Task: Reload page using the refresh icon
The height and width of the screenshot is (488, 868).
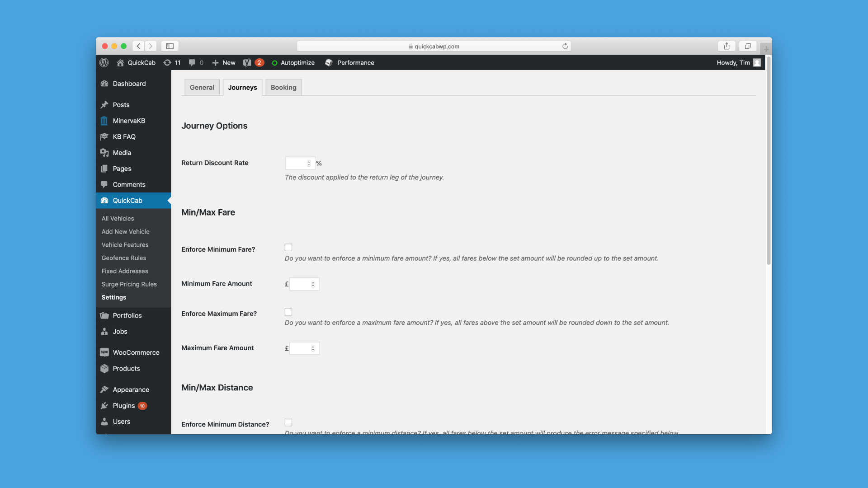Action: pyautogui.click(x=565, y=46)
